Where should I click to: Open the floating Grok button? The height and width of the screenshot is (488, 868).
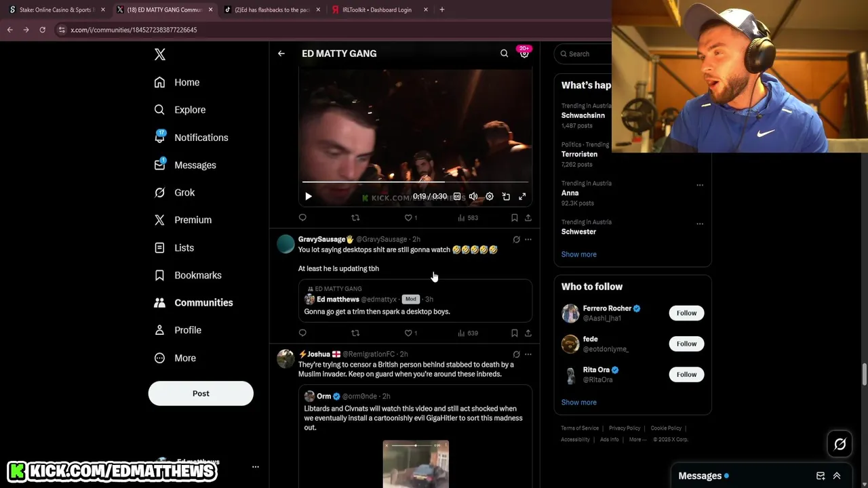pyautogui.click(x=840, y=444)
